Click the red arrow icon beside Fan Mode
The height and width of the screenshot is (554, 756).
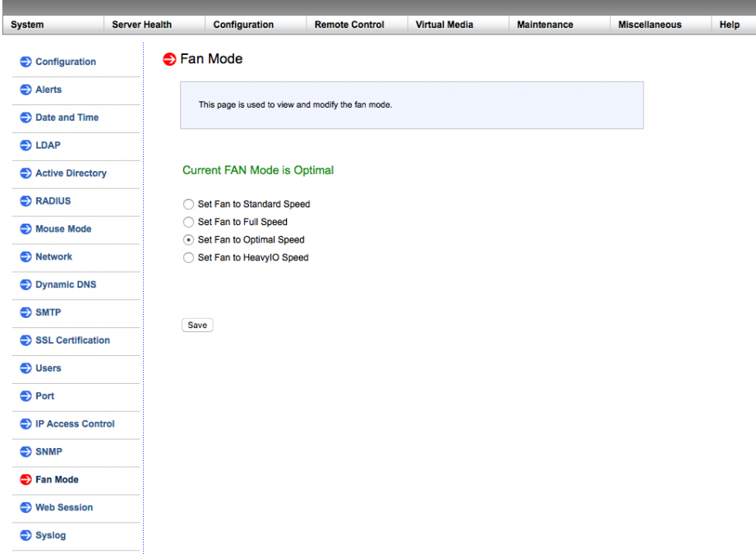(25, 480)
